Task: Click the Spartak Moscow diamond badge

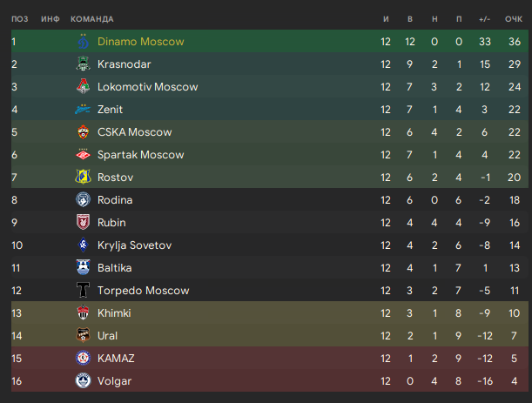Action: pos(83,154)
